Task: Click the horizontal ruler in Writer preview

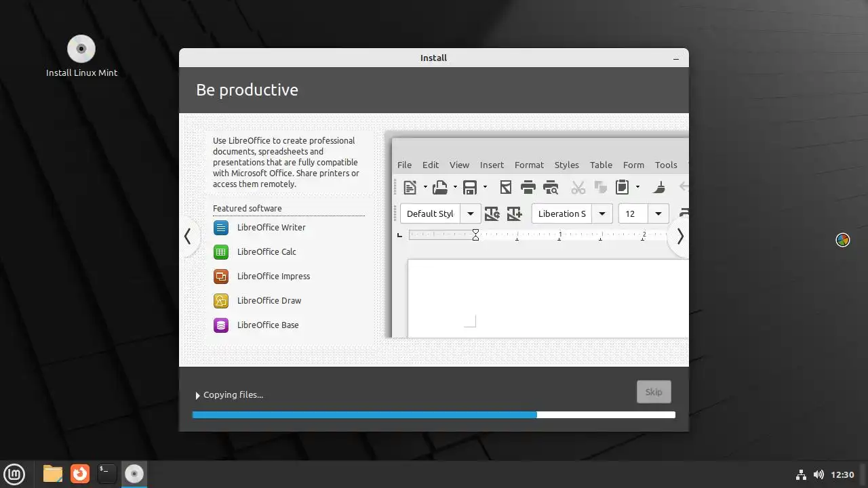Action: click(x=539, y=235)
